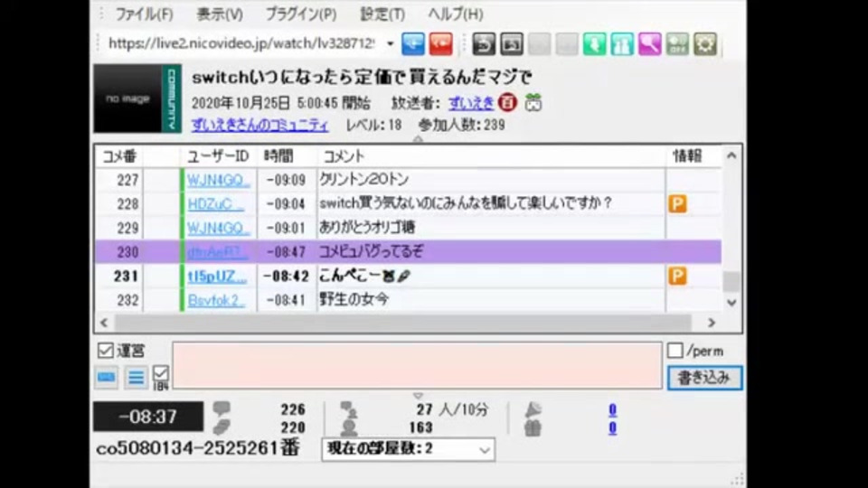Screen dimensions: 868x488
Task: Open the プラグイン(P) menu
Action: [x=301, y=14]
